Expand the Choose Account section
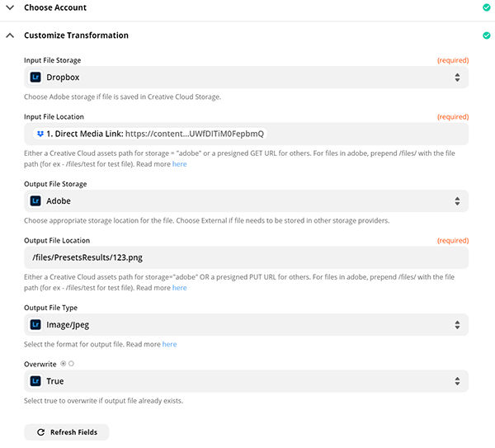The image size is (495, 448). tap(9, 7)
